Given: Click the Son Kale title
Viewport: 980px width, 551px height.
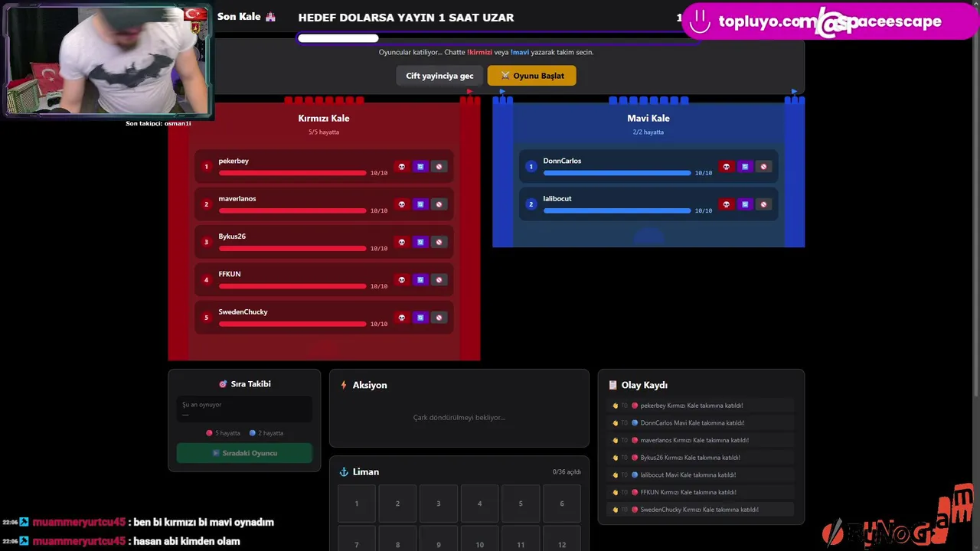Looking at the screenshot, I should point(239,17).
